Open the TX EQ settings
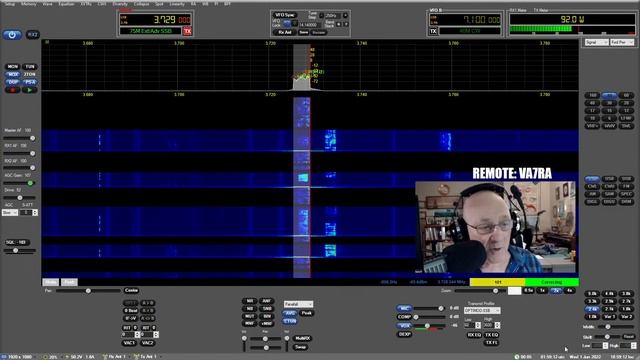 pos(491,335)
